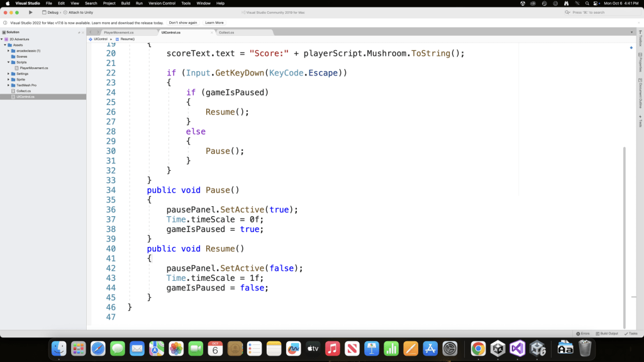644x362 pixels.
Task: Show the Errors pane in status bar
Action: 582,333
